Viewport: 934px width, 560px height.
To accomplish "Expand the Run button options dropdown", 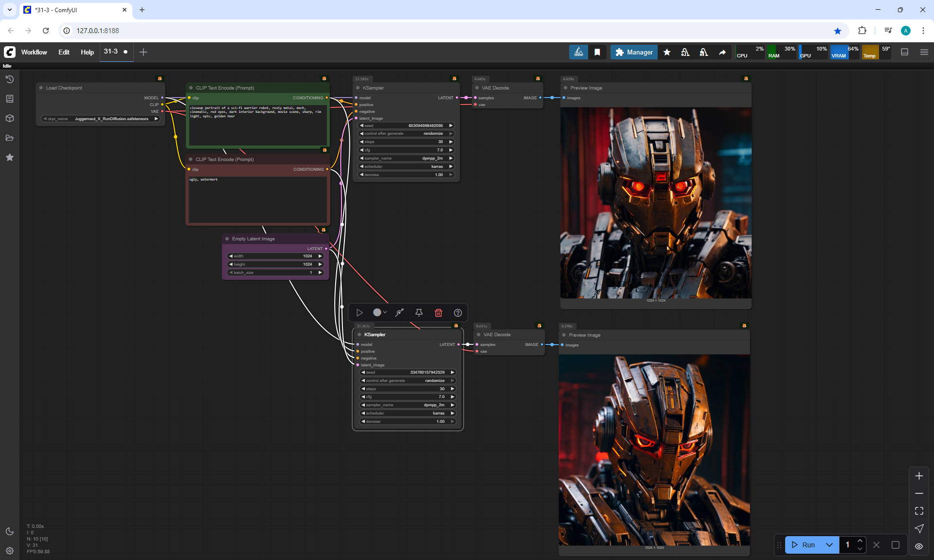I will (x=829, y=545).
